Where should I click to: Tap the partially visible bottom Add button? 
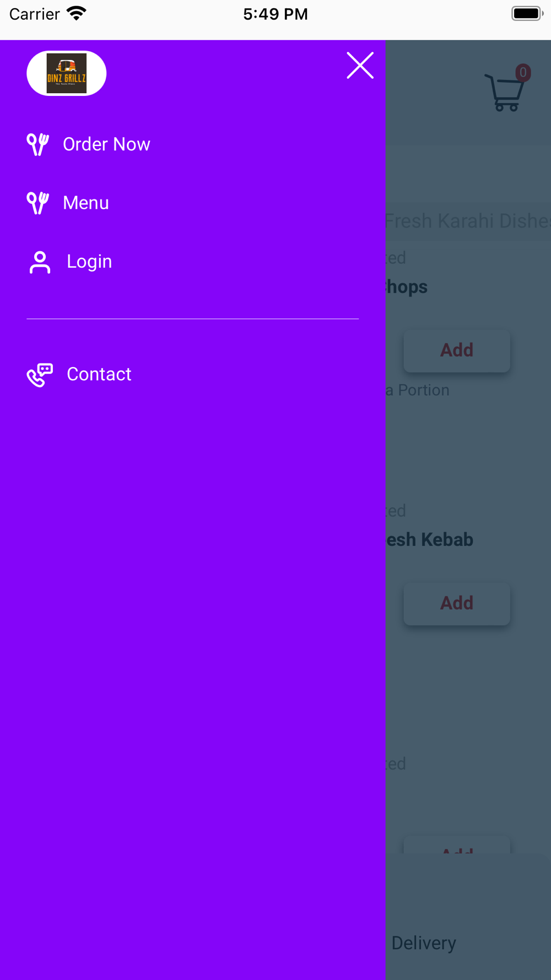pos(457,846)
